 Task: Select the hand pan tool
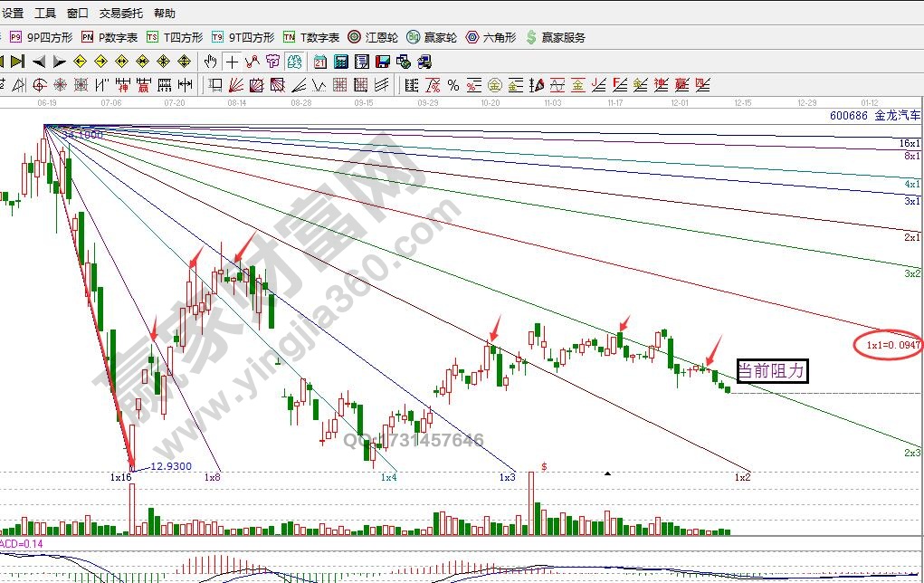click(210, 62)
